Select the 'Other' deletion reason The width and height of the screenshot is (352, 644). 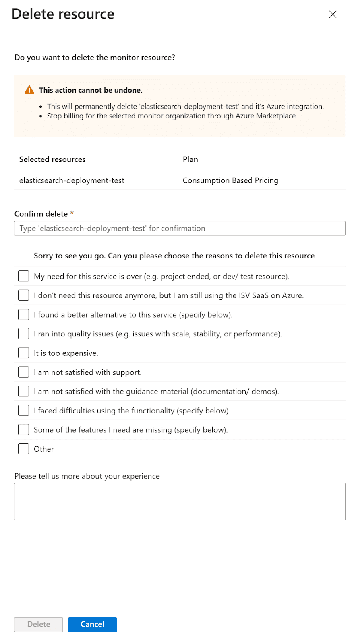pos(23,448)
